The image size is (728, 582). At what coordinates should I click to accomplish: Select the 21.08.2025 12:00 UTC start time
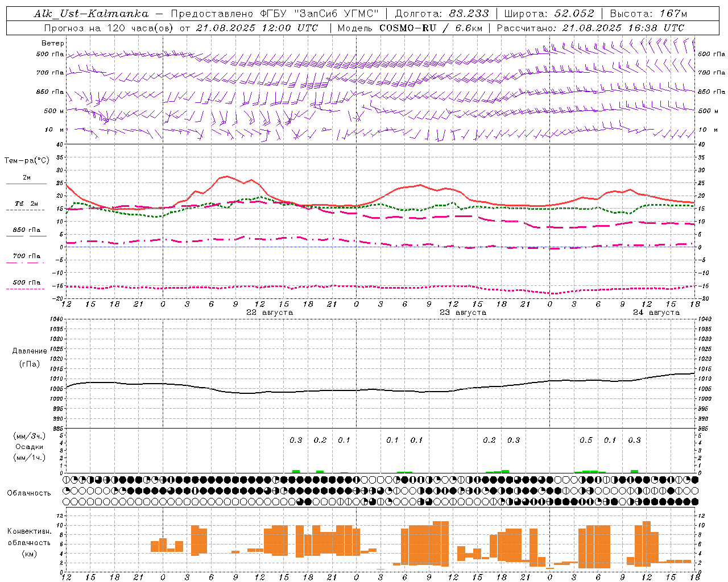257,28
